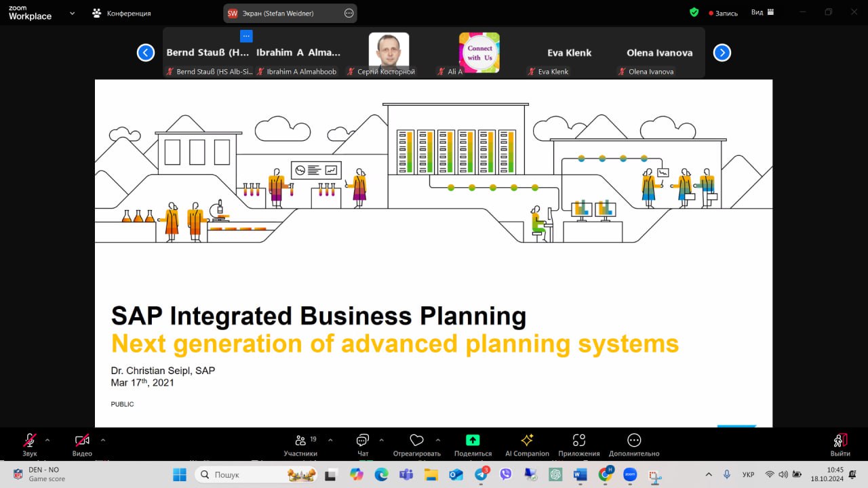Screen dimensions: 868x488
Task: Click the green Поделиться share screen icon
Action: coord(473,441)
